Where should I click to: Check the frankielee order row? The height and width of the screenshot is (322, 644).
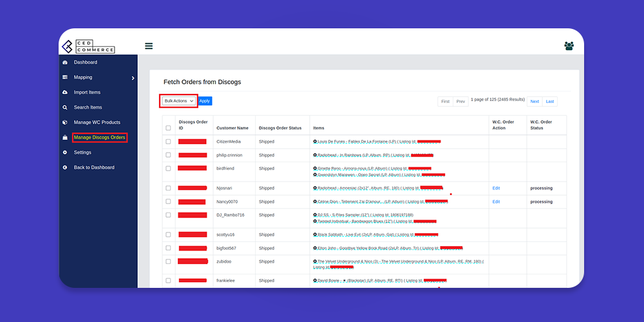pyautogui.click(x=168, y=281)
